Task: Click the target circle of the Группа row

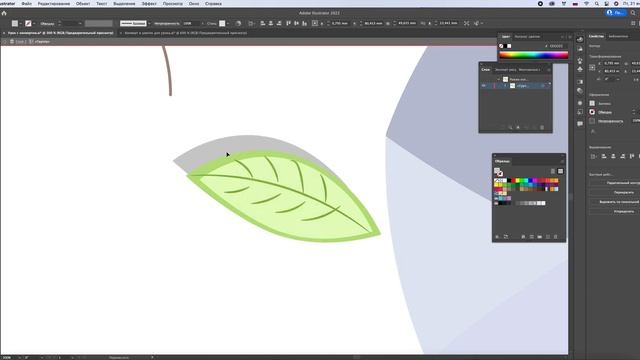Action: [543, 86]
